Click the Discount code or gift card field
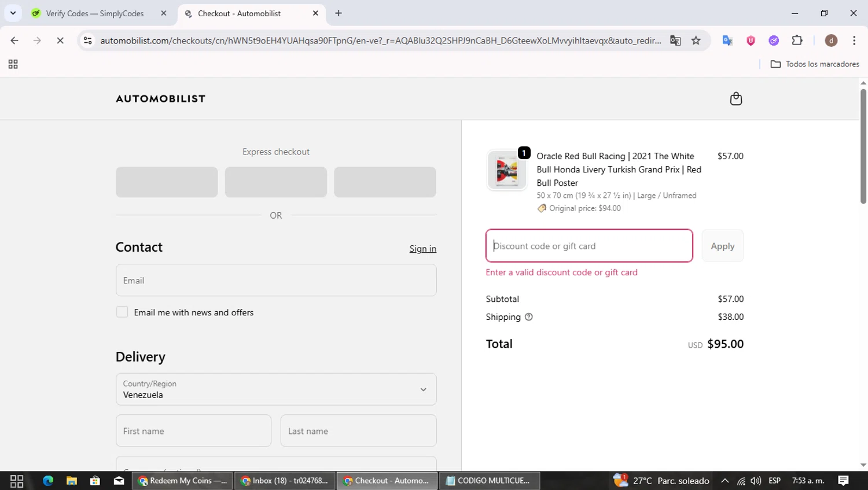Screen dimensions: 868x490 coord(589,246)
